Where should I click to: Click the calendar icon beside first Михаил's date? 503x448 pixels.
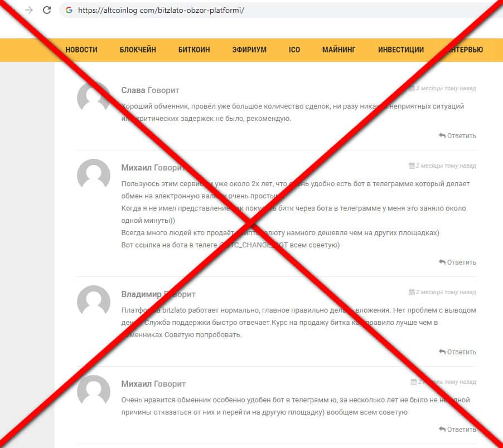click(412, 165)
